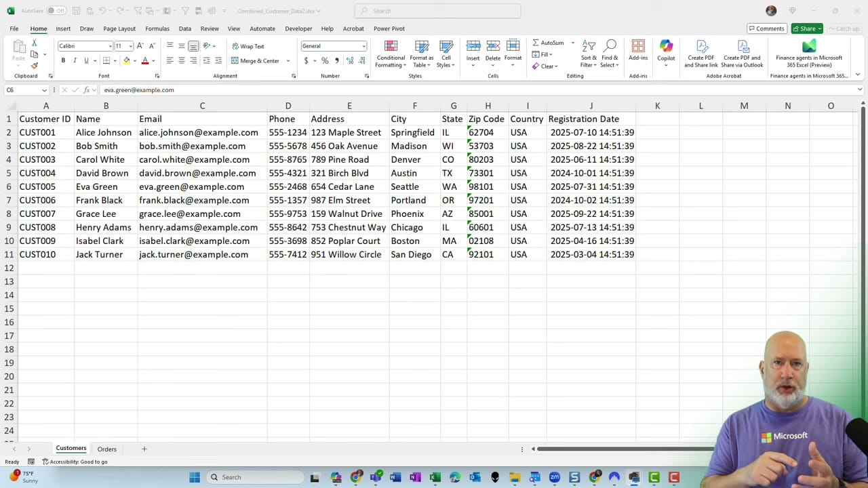
Task: Toggle underline on the selected cell
Action: pyautogui.click(x=85, y=60)
